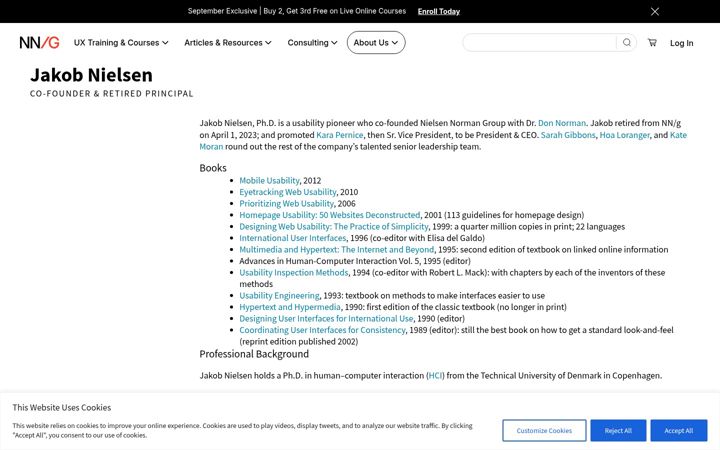Image resolution: width=720 pixels, height=450 pixels.
Task: Open the Kara Pernice link
Action: pos(339,135)
